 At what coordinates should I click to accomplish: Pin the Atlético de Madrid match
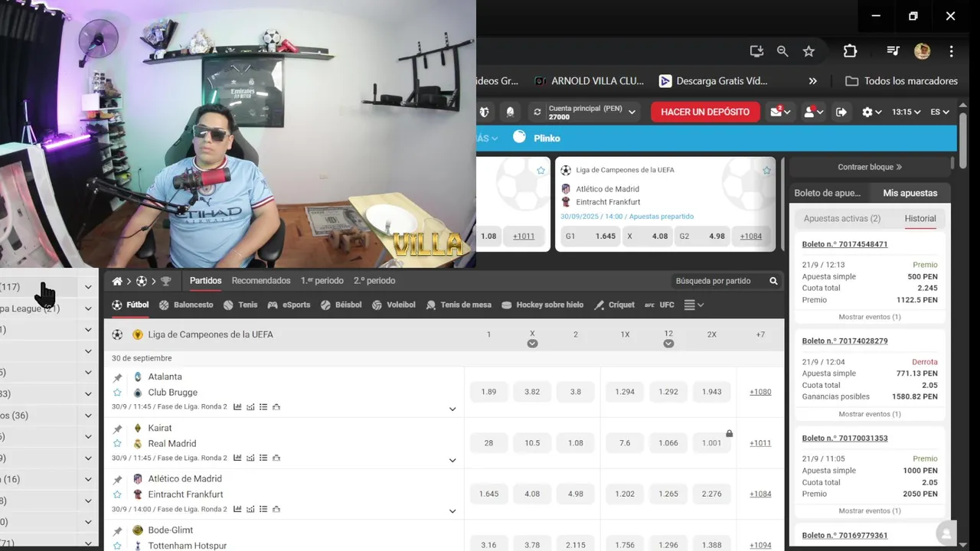tap(117, 480)
